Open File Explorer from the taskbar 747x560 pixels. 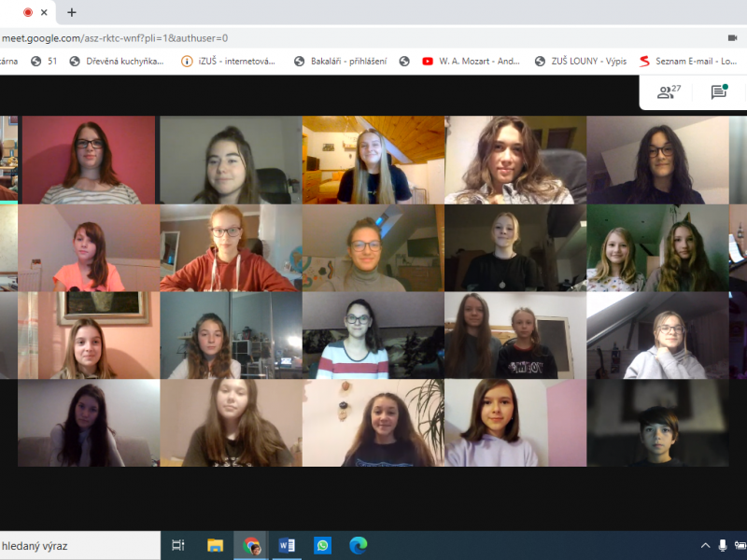[x=215, y=545]
